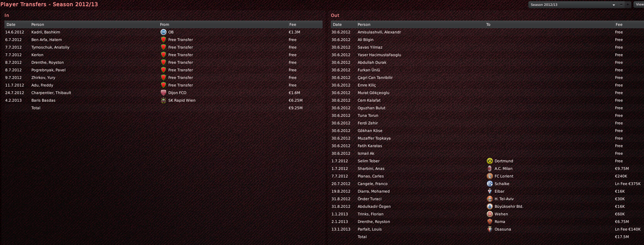This screenshot has height=245, width=644.
Task: Open player Amisulashvili, Alexandr
Action: [379, 32]
